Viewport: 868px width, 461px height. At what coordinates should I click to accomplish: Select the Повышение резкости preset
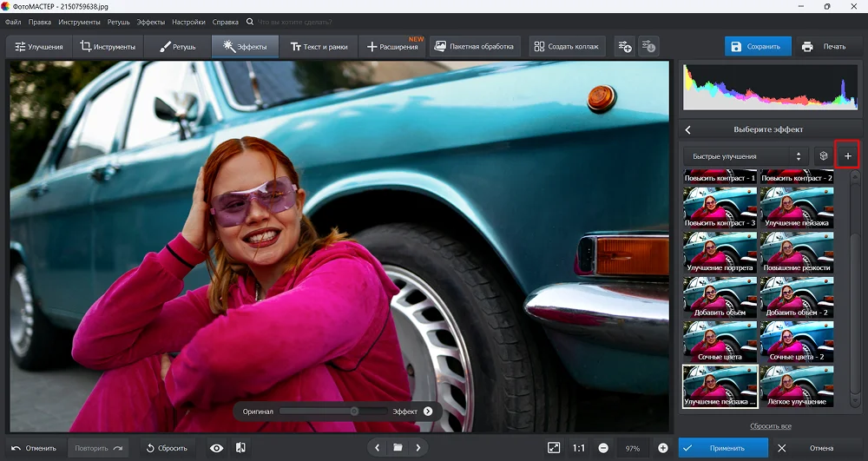click(x=797, y=252)
